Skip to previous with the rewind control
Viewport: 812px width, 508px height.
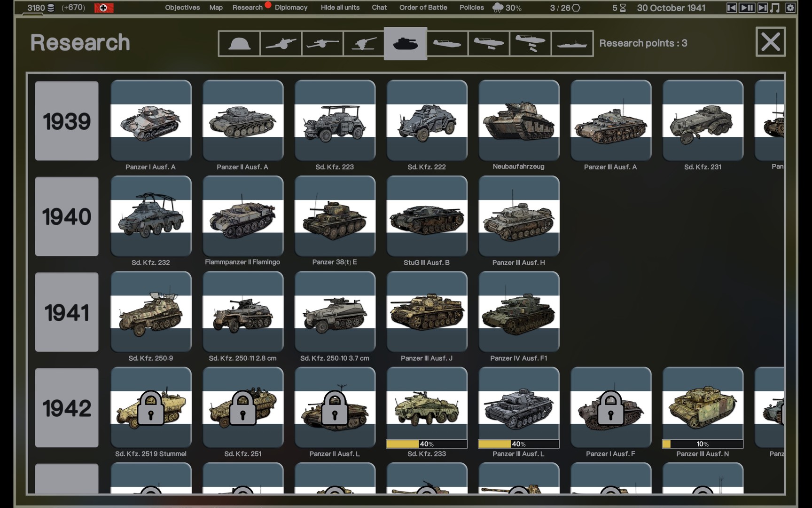click(x=731, y=8)
